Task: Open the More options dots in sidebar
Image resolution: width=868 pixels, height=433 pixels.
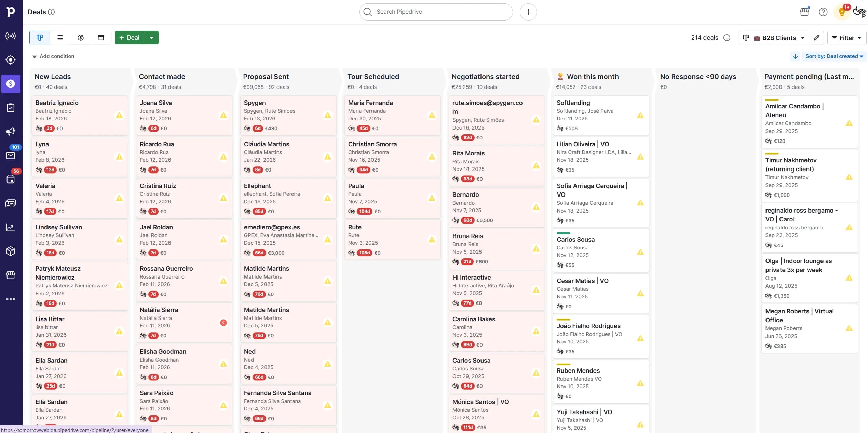Action: (x=11, y=299)
